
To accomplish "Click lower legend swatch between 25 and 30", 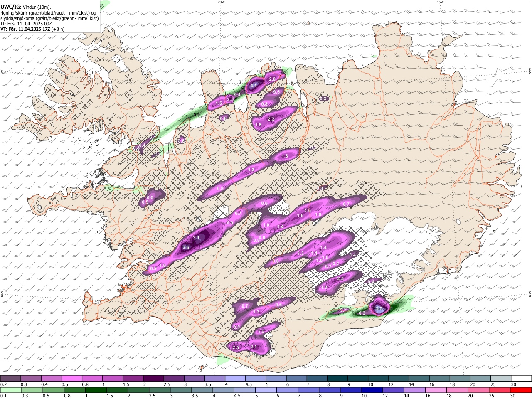I will pos(499,390).
